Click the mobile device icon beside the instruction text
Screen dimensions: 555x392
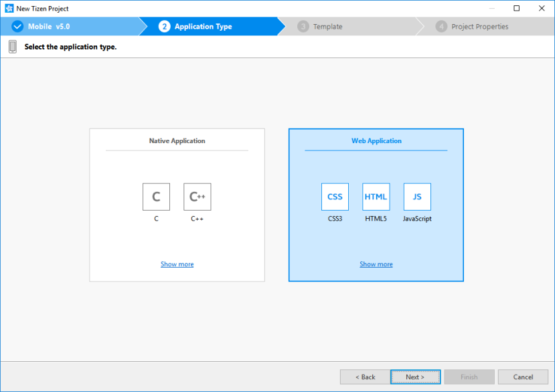click(11, 46)
